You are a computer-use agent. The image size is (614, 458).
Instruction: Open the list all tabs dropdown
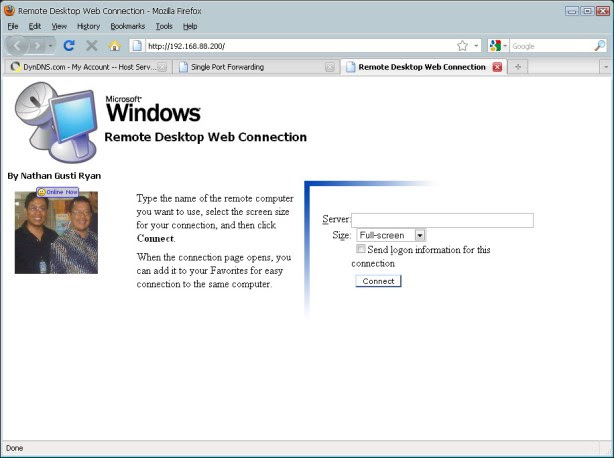(x=605, y=67)
